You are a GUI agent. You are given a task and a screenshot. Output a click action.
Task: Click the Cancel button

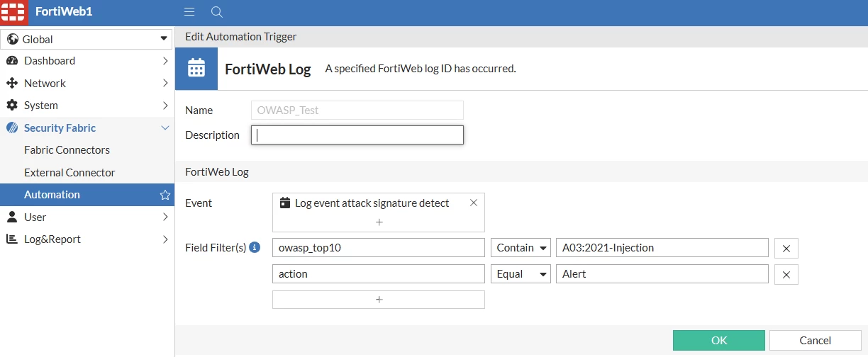tap(816, 340)
